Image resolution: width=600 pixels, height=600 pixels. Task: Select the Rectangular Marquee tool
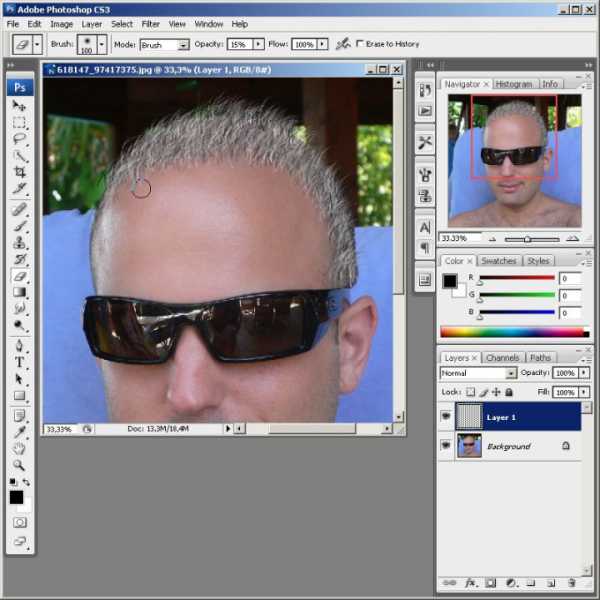[19, 122]
